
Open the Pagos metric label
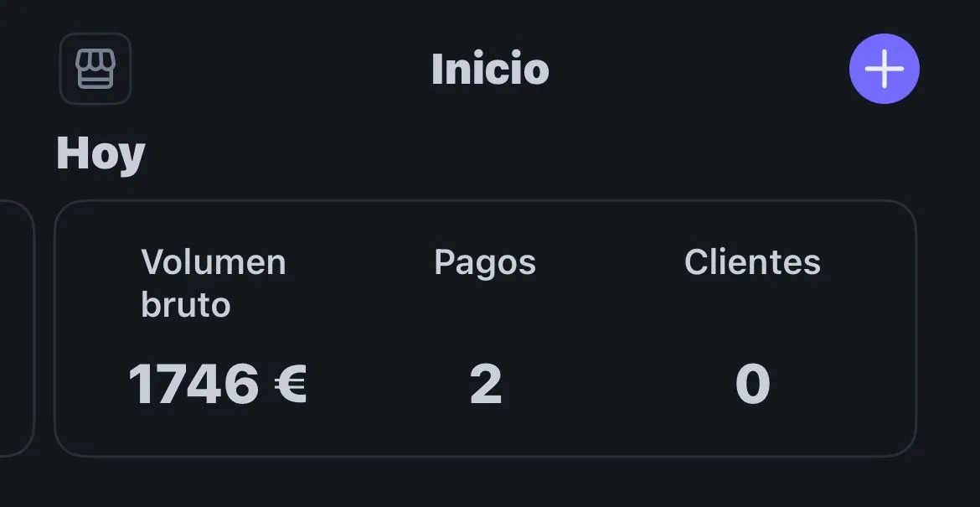pos(485,263)
